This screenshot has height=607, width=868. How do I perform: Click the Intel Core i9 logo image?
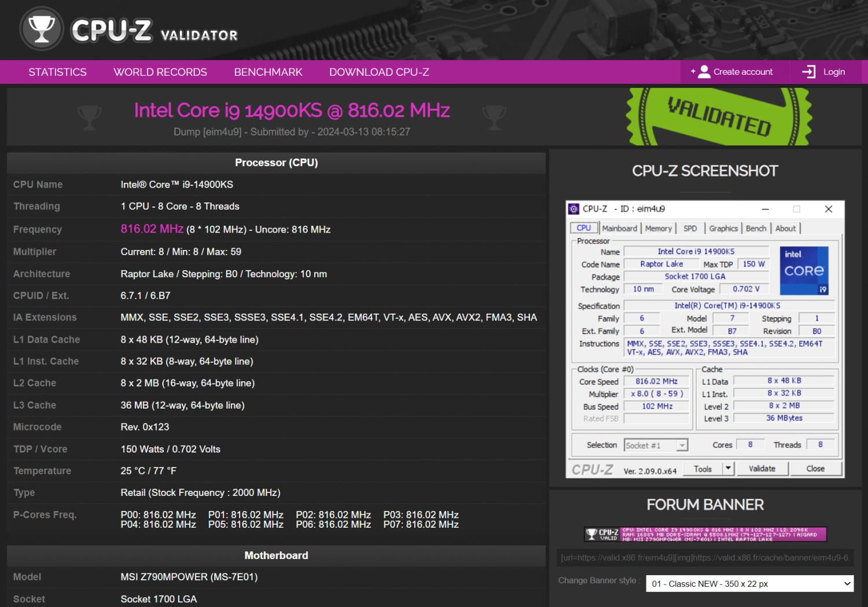pyautogui.click(x=804, y=271)
